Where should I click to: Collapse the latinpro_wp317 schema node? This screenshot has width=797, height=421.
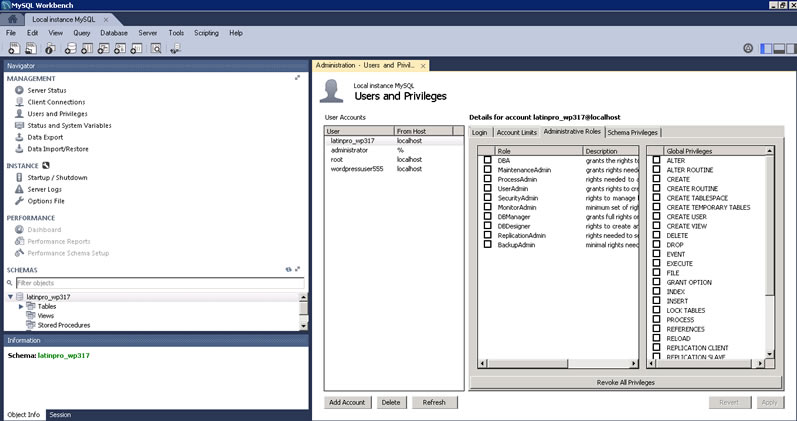(10, 296)
